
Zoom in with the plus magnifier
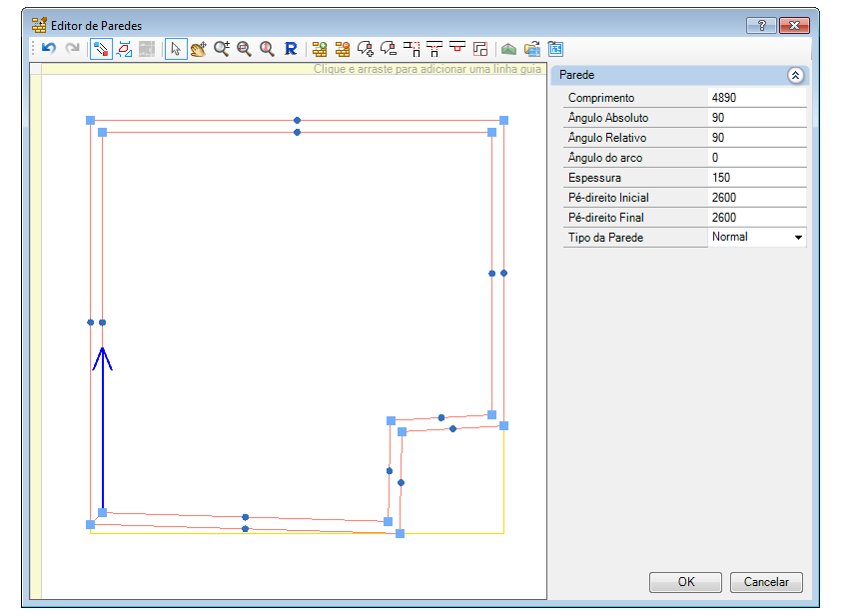point(222,49)
